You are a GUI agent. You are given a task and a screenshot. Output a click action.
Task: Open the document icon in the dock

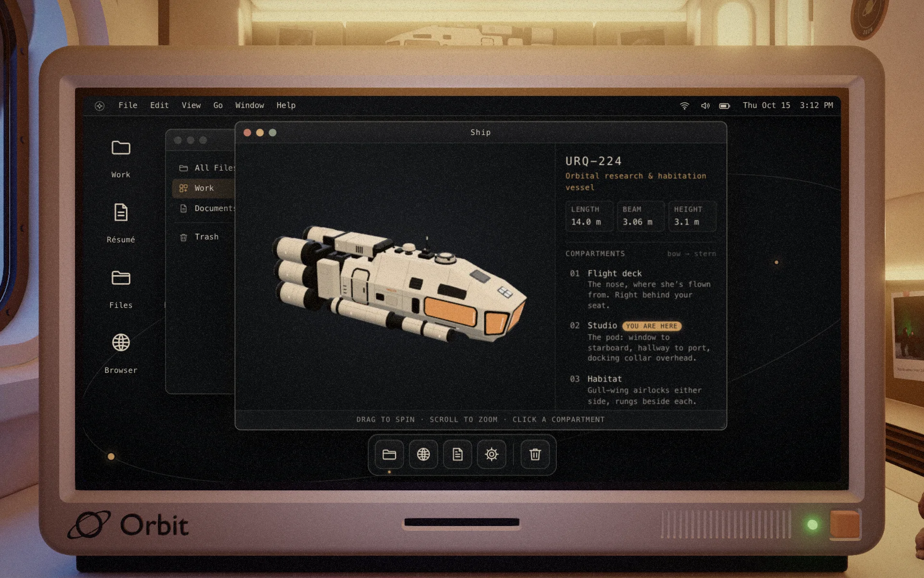[457, 454]
